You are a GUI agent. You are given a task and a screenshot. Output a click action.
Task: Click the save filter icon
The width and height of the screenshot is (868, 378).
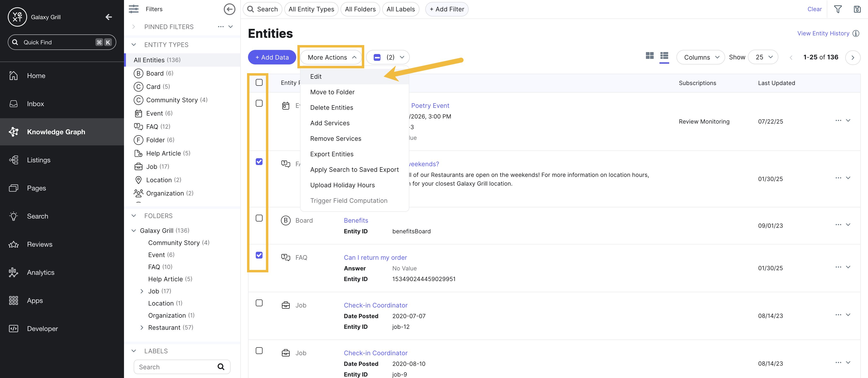857,9
